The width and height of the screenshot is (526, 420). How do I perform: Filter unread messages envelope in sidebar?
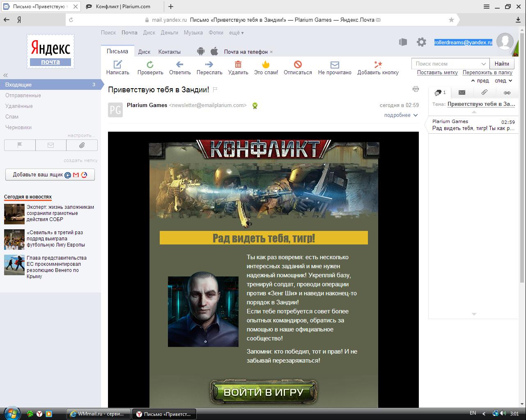click(x=51, y=145)
